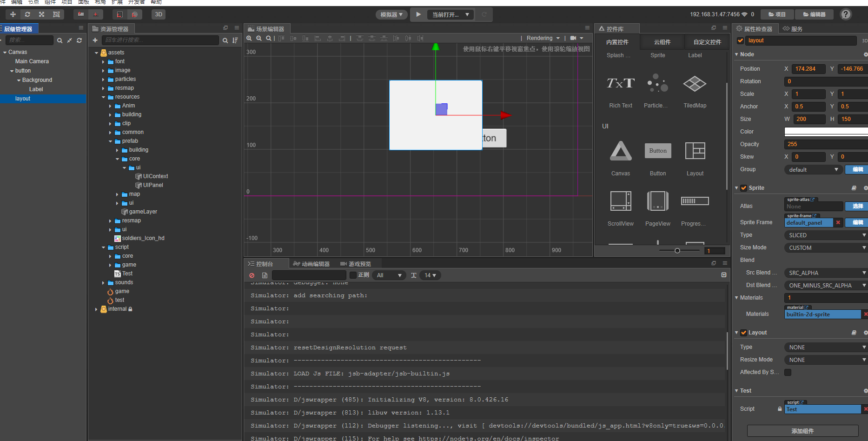Enable the console regex filter checkbox
The height and width of the screenshot is (441, 868).
[353, 275]
